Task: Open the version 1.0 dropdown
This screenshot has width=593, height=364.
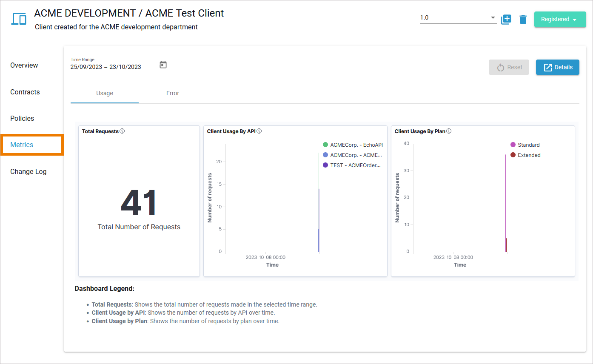Action: point(458,18)
